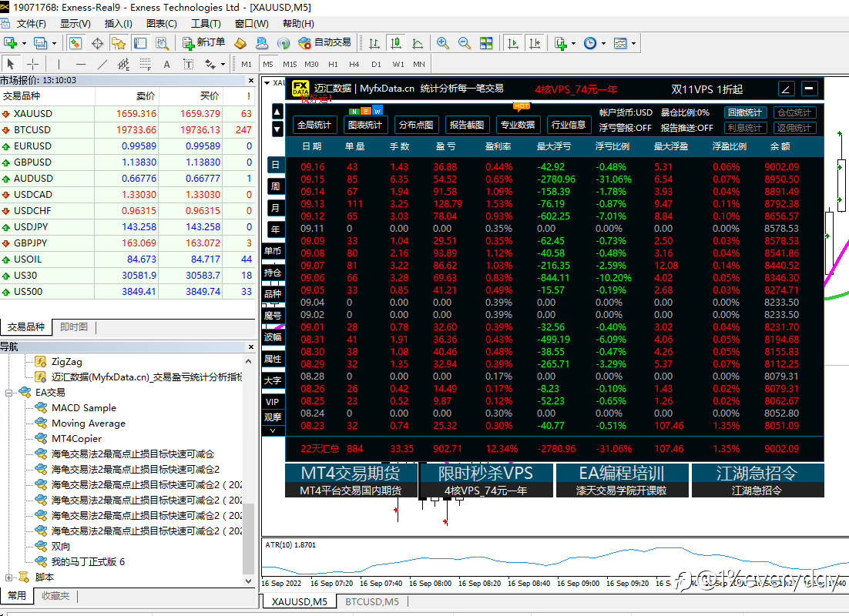Click the 专业数据 button
The image size is (849, 616).
(518, 125)
